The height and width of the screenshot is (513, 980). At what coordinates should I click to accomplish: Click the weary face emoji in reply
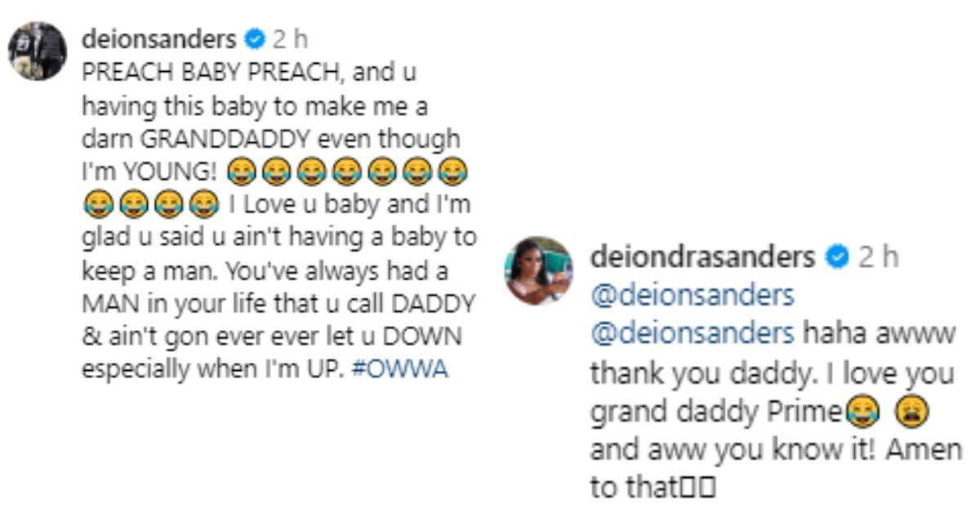click(911, 413)
